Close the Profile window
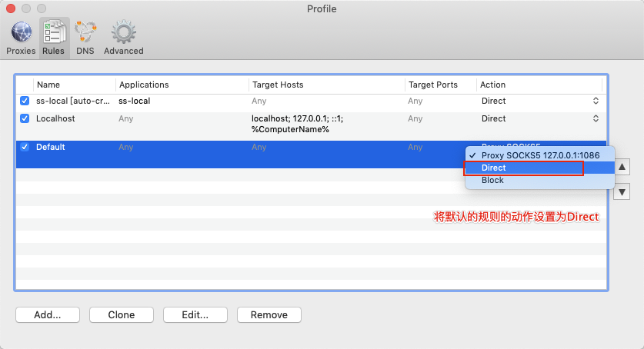 pos(11,8)
